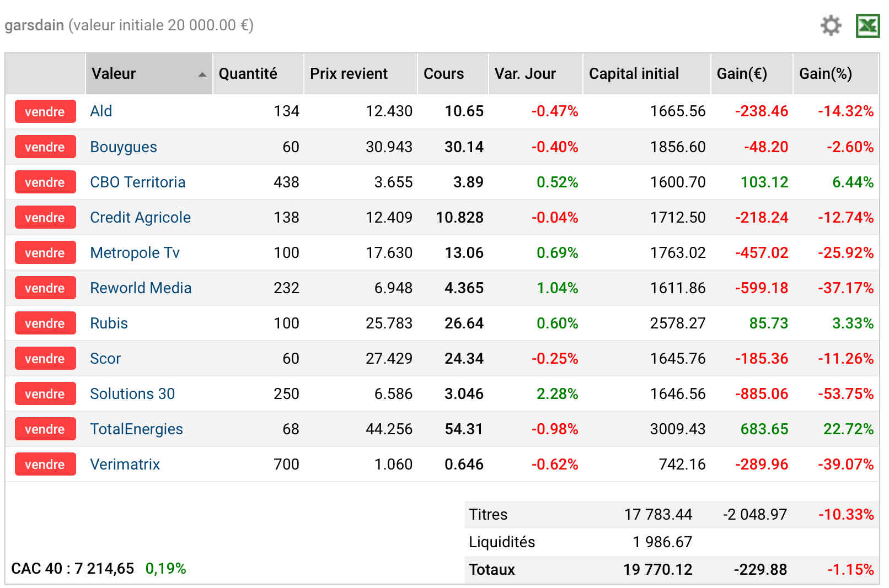Click Solutions 30 gain percentage -53.75%
The height and width of the screenshot is (588, 889).
click(x=846, y=393)
